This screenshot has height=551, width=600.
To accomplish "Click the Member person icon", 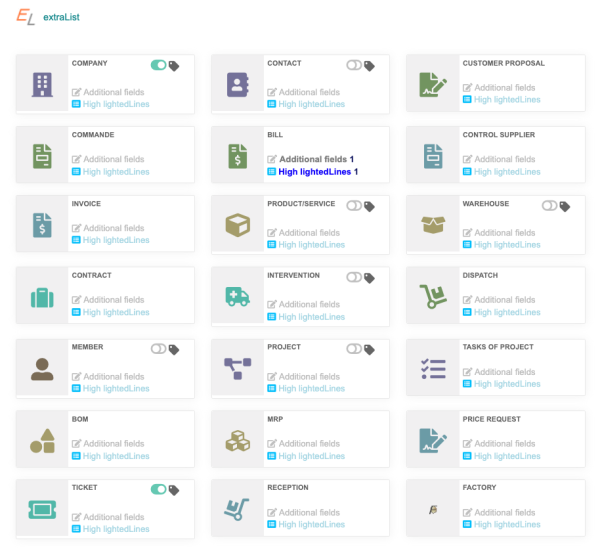I will pos(41,368).
